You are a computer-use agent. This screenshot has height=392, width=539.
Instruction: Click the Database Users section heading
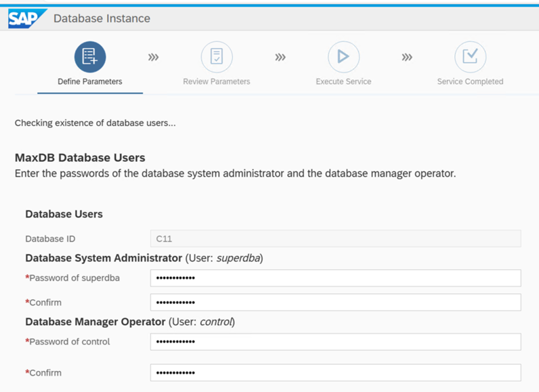pos(64,214)
